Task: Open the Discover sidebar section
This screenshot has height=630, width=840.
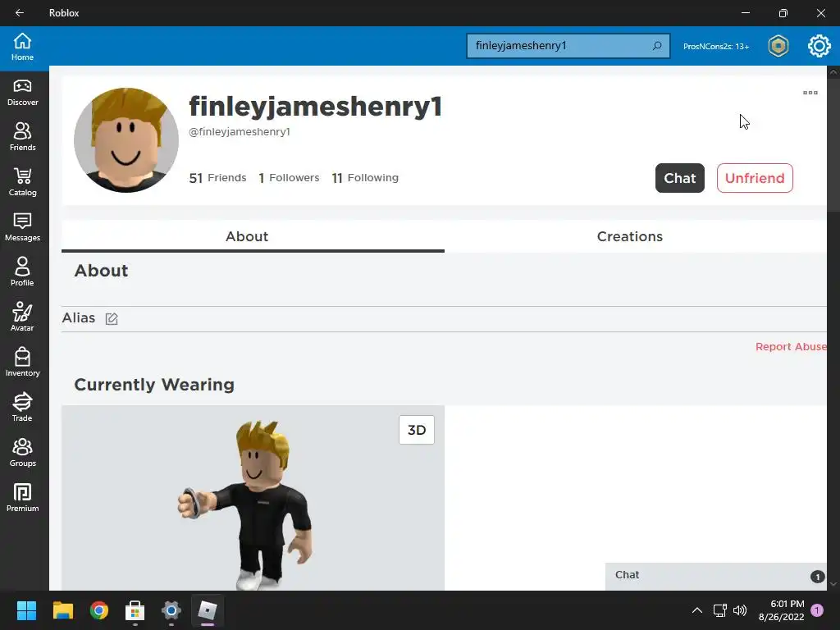Action: (x=22, y=93)
